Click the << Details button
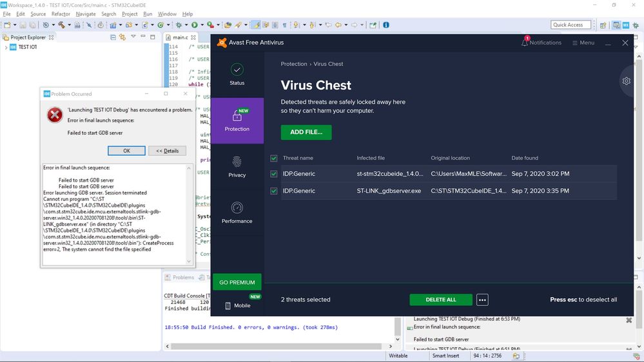The width and height of the screenshot is (644, 362). point(167,151)
